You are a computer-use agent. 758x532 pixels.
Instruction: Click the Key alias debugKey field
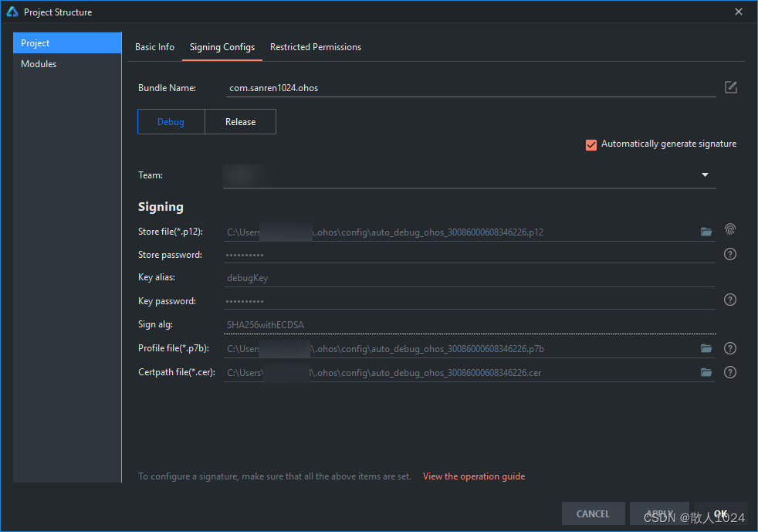coord(469,278)
